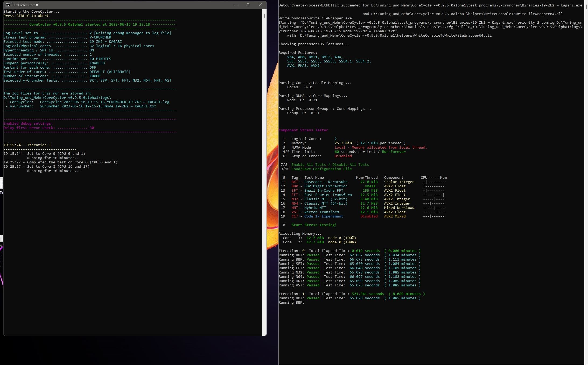Close the CoreCycler: Core 8 window
The width and height of the screenshot is (588, 365).
click(x=260, y=5)
